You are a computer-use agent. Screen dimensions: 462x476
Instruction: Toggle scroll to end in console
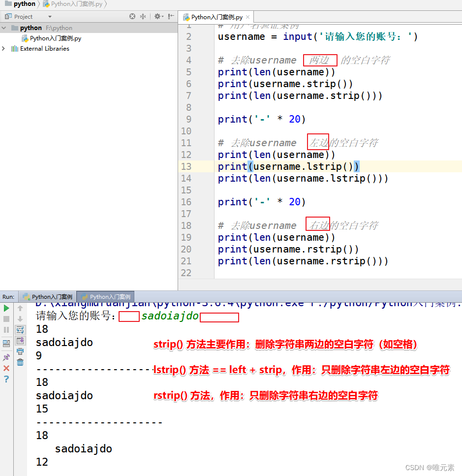click(20, 341)
